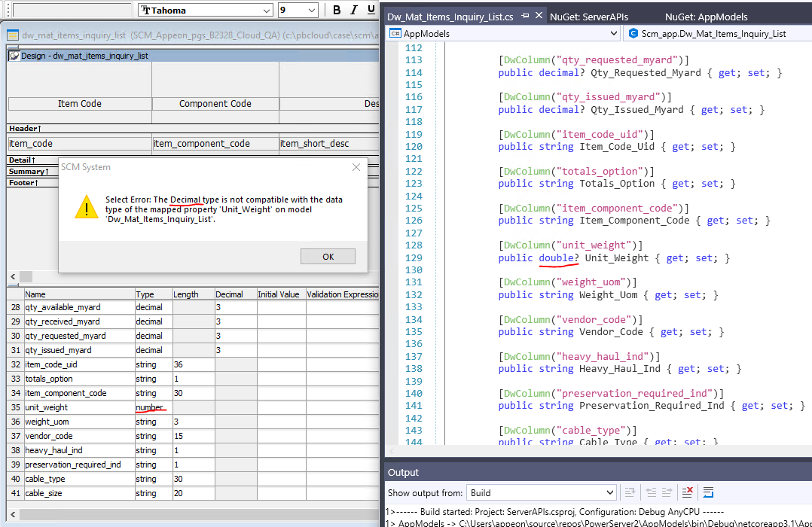Image resolution: width=812 pixels, height=527 pixels.
Task: Open the font size dropdown
Action: click(312, 11)
